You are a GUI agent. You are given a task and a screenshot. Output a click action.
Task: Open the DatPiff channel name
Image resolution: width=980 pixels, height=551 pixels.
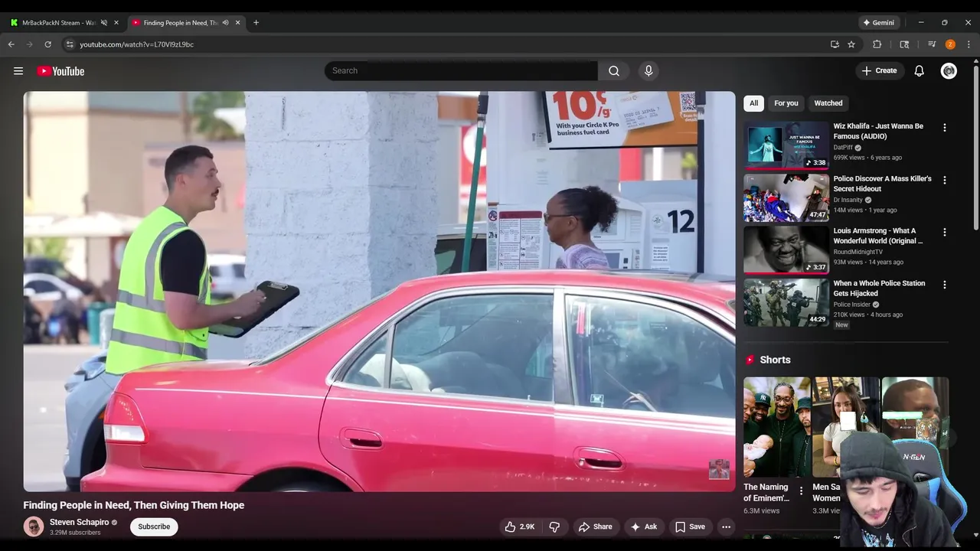click(843, 148)
